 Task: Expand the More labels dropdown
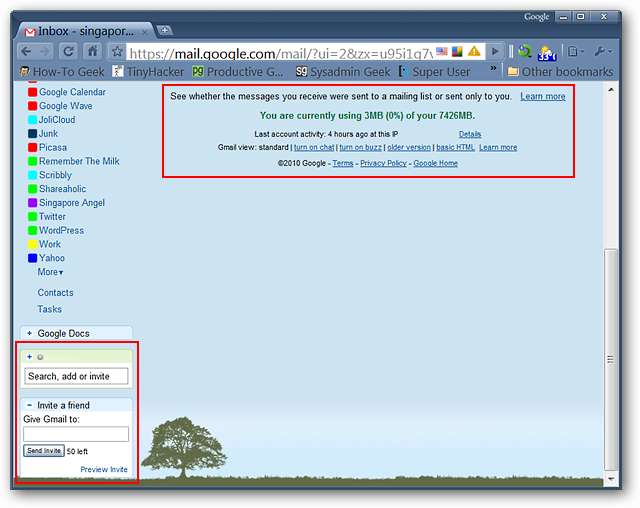50,272
